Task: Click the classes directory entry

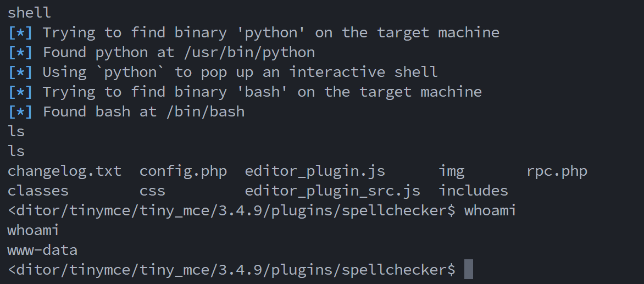Action: click(38, 191)
